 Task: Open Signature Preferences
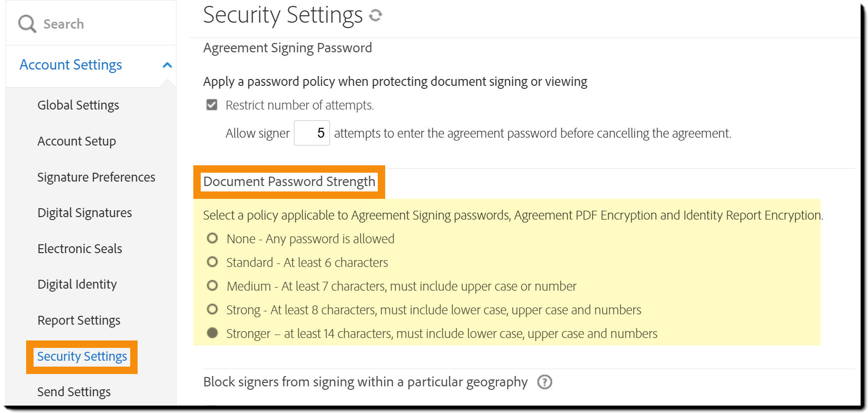96,177
